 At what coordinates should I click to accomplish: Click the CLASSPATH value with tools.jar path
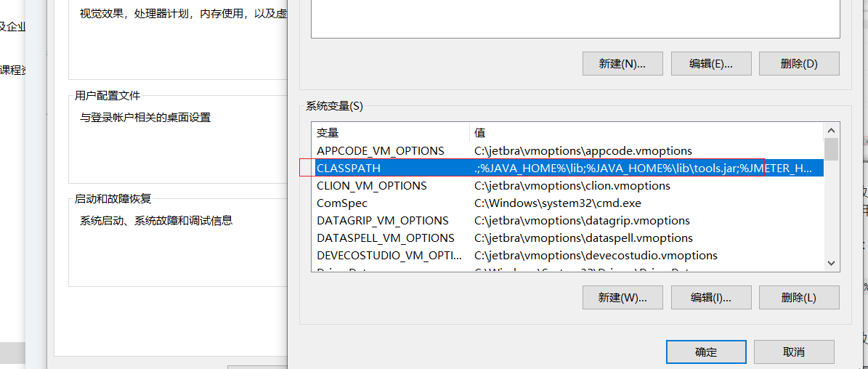(x=642, y=169)
